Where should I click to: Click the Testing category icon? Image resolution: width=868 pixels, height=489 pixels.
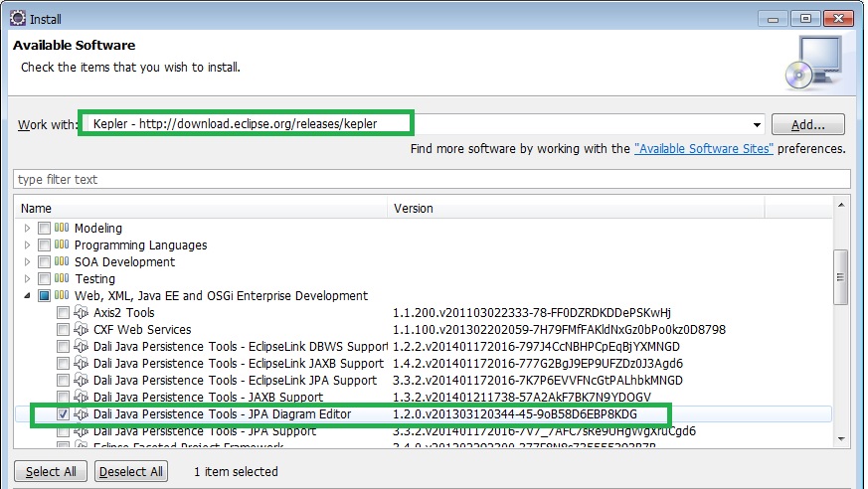pos(62,279)
